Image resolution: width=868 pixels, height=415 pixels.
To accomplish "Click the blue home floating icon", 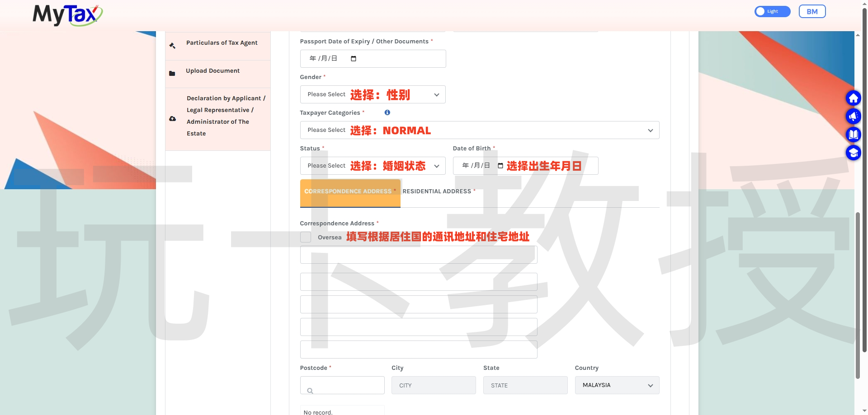I will click(x=853, y=98).
